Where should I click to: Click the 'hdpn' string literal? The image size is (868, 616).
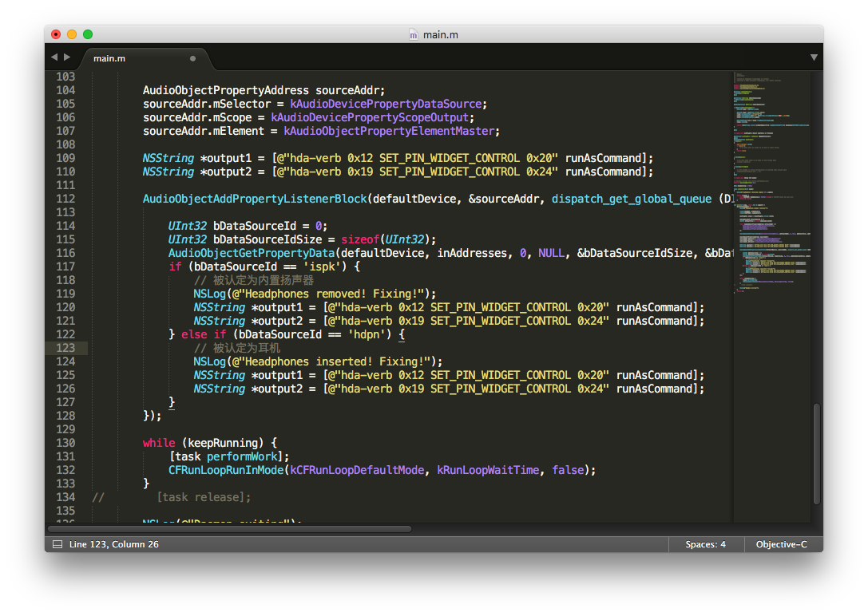coord(367,334)
